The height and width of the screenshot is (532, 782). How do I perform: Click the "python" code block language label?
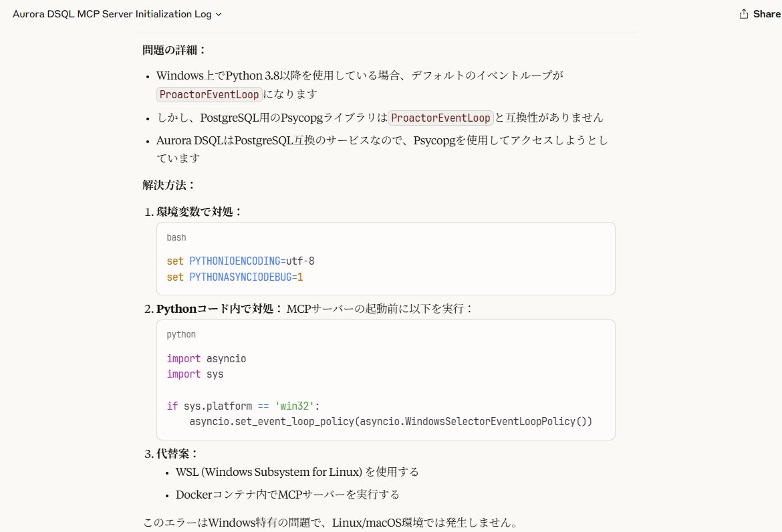click(181, 335)
